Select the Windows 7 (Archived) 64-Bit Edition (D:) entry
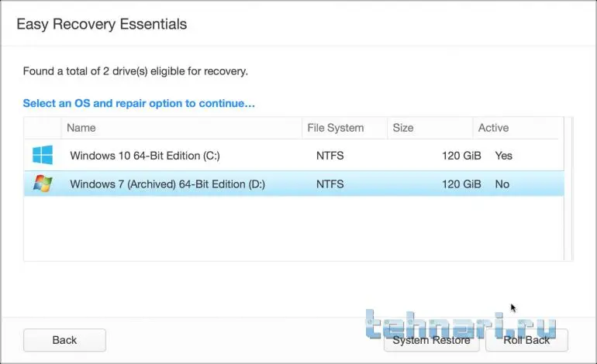 (167, 184)
